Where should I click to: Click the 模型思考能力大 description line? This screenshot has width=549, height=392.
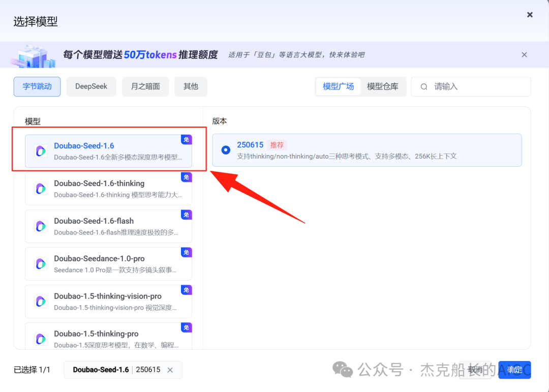pos(118,195)
